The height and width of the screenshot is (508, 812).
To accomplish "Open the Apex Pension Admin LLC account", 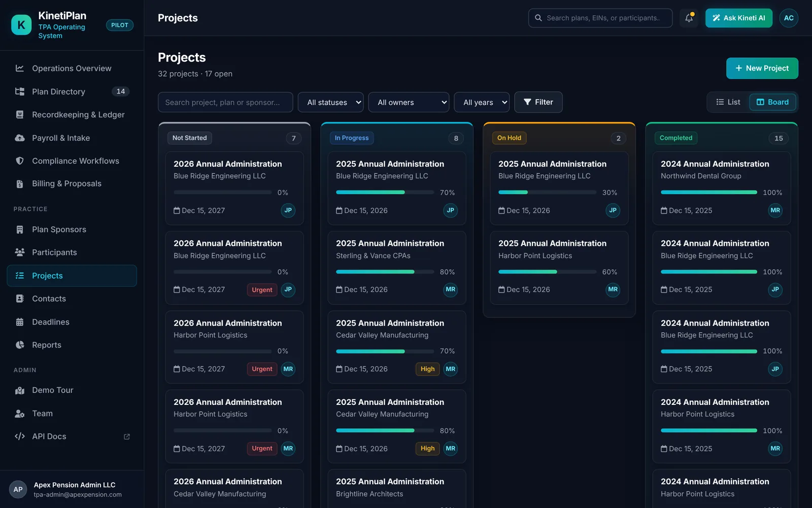I will (x=72, y=489).
